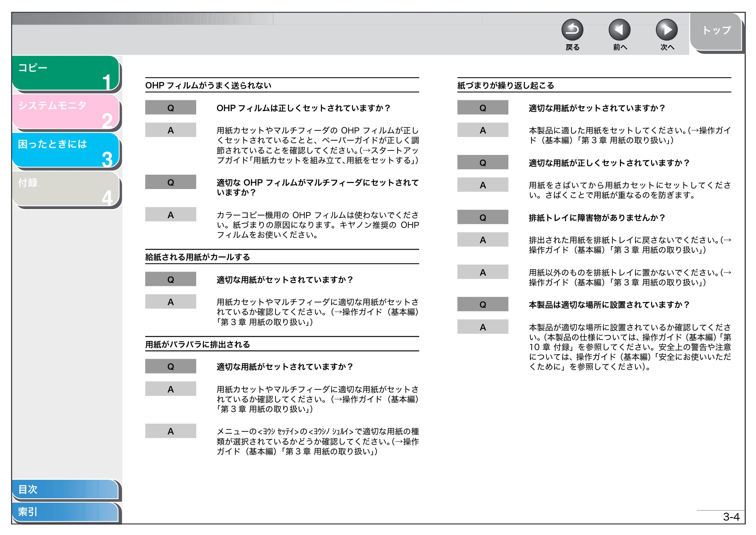Click the answer mentioning ペーパーガイドが正しく調節

click(318, 145)
